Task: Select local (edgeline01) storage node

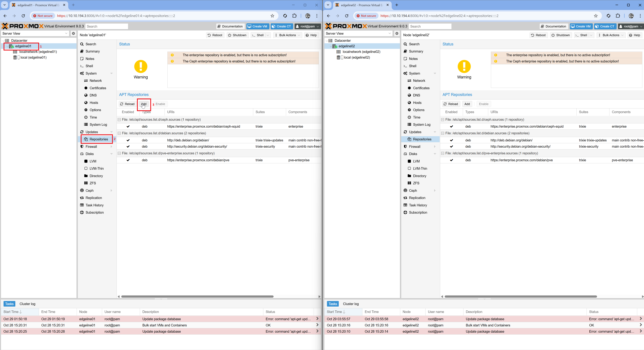Action: coord(30,57)
